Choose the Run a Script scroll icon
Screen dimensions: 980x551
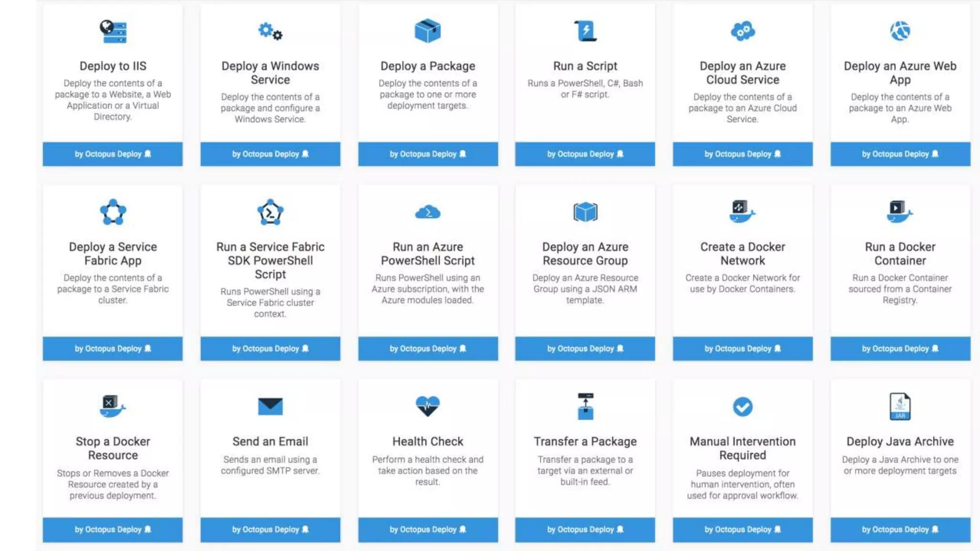click(585, 32)
